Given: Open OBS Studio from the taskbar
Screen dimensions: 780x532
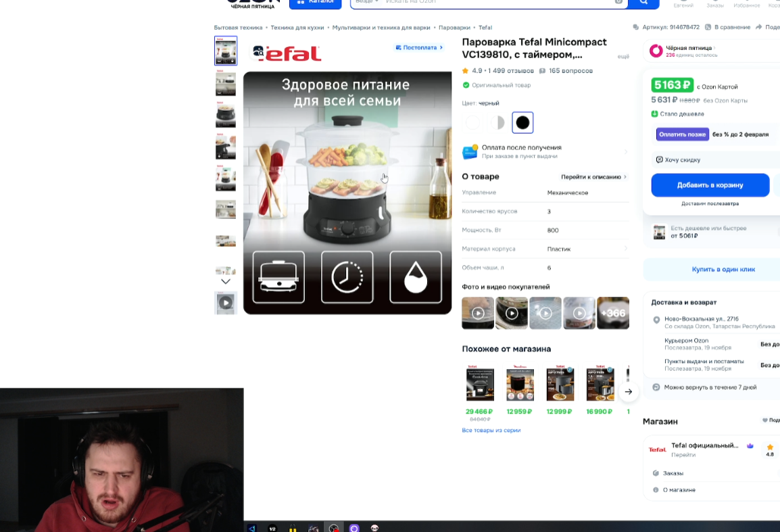Looking at the screenshot, I should [x=333, y=528].
